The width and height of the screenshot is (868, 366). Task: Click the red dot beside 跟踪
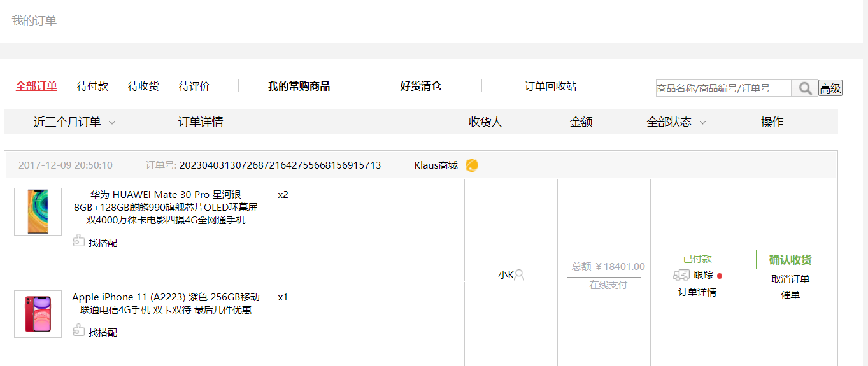tap(720, 276)
